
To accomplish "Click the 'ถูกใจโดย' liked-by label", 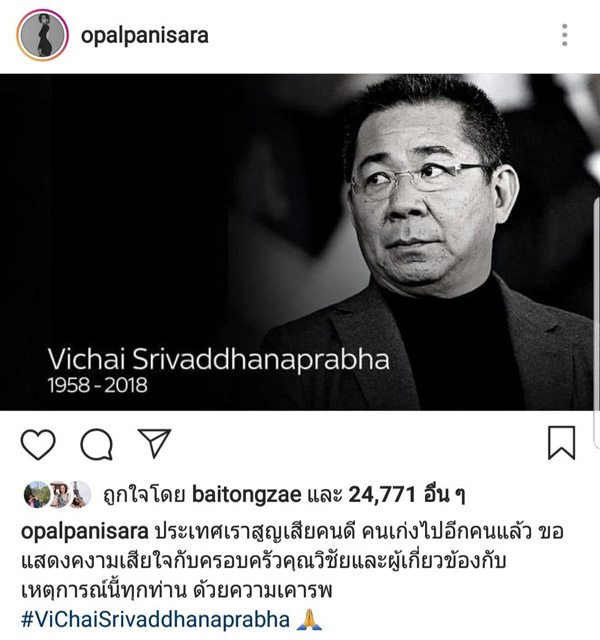I will coord(144,495).
